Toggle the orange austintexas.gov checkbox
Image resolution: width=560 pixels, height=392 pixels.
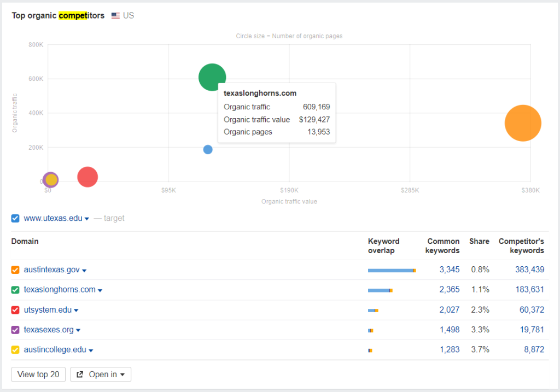point(15,270)
